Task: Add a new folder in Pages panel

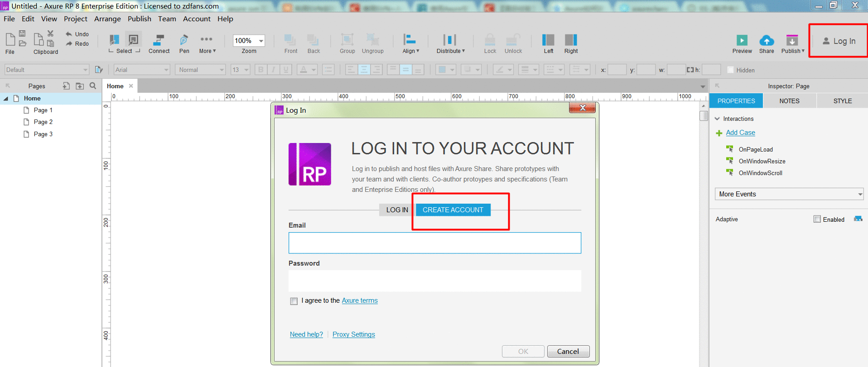Action: tap(80, 86)
